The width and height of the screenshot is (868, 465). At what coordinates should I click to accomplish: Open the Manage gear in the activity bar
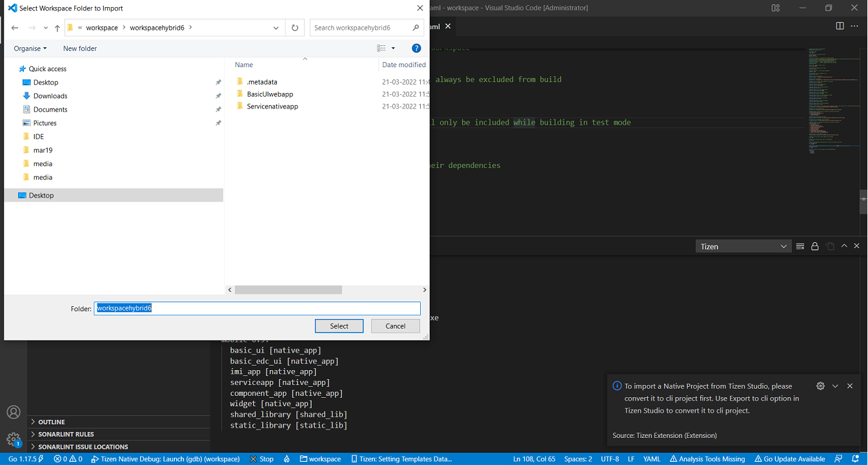tap(14, 439)
